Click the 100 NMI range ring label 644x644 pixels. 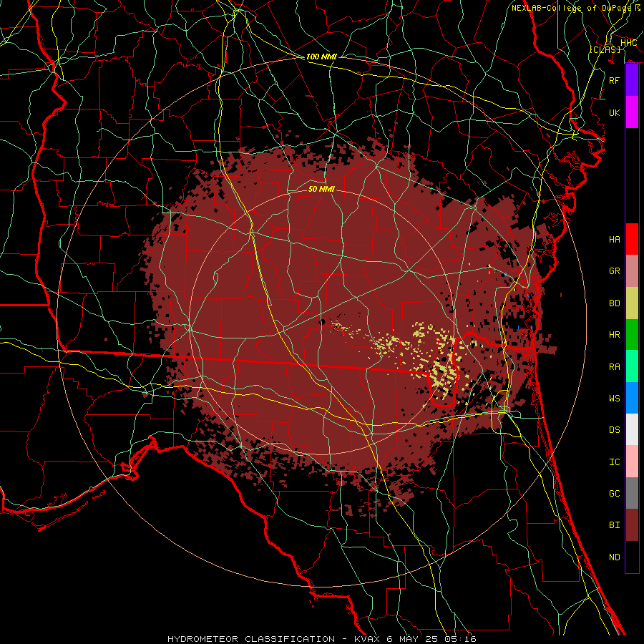[321, 57]
